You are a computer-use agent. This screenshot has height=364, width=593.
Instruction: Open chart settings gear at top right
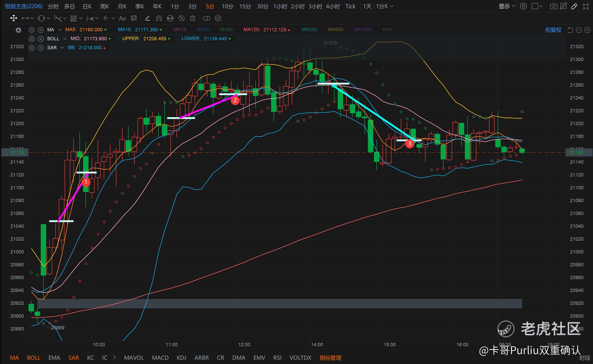(x=523, y=6)
